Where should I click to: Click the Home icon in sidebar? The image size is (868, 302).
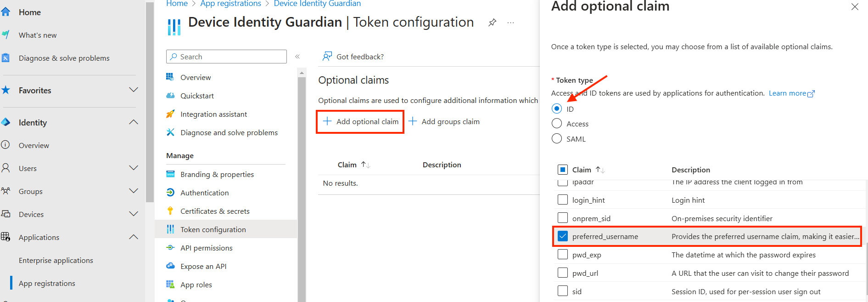click(x=6, y=12)
